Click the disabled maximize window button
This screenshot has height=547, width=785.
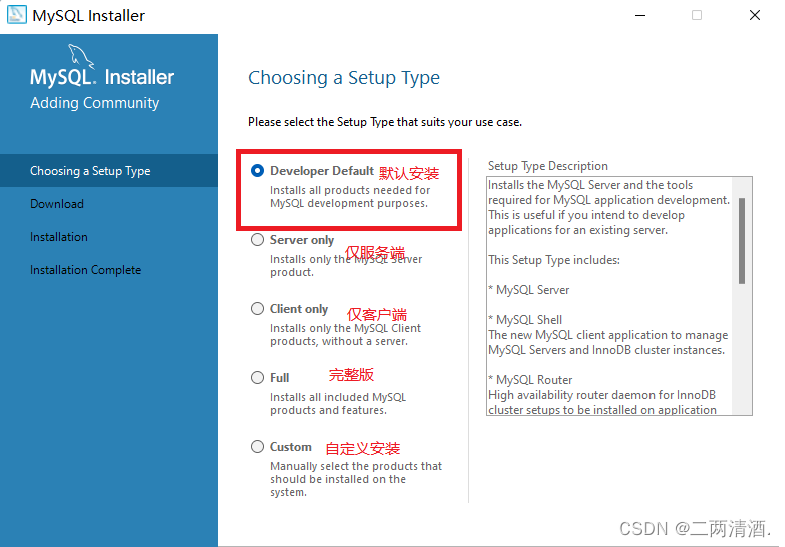point(697,16)
